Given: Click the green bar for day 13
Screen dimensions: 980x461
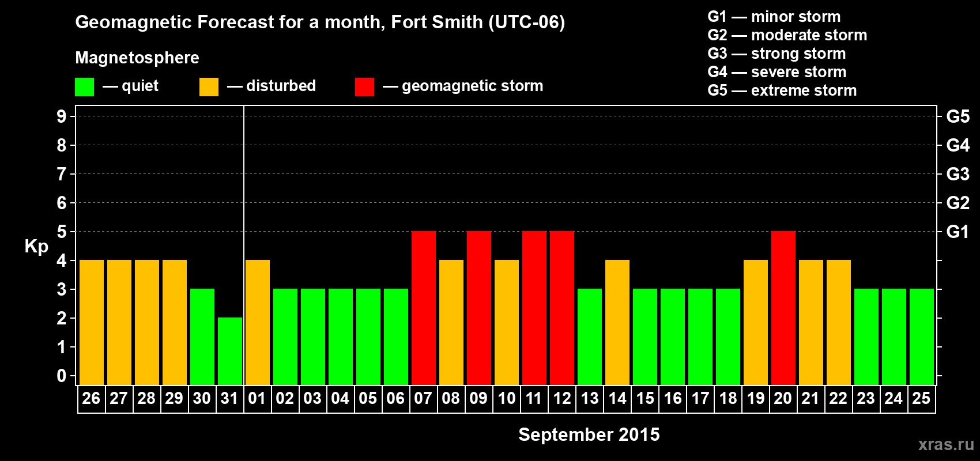Looking at the screenshot, I should click(x=590, y=337).
